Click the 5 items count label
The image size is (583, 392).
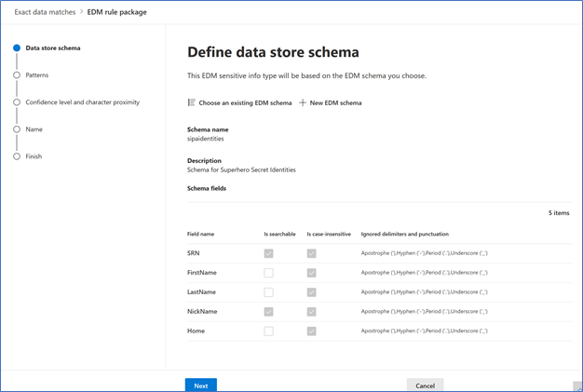(x=559, y=213)
